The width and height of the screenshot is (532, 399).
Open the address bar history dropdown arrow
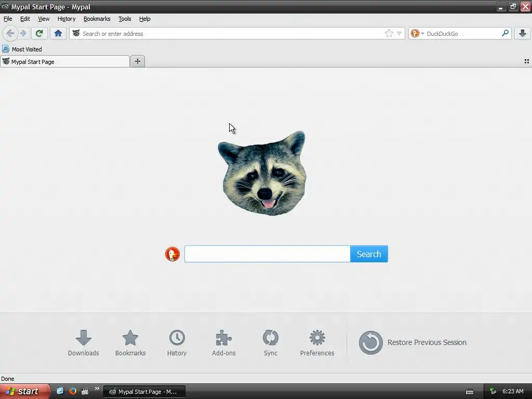coord(400,34)
